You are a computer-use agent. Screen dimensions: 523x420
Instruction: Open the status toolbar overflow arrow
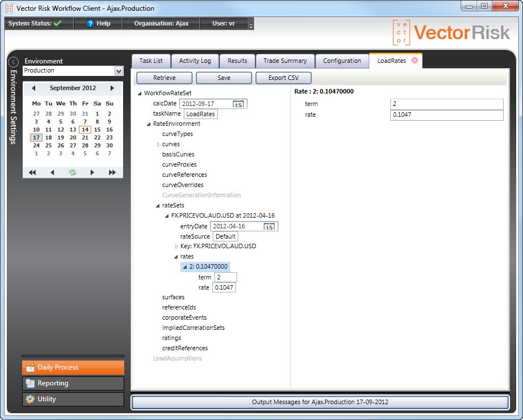point(251,26)
